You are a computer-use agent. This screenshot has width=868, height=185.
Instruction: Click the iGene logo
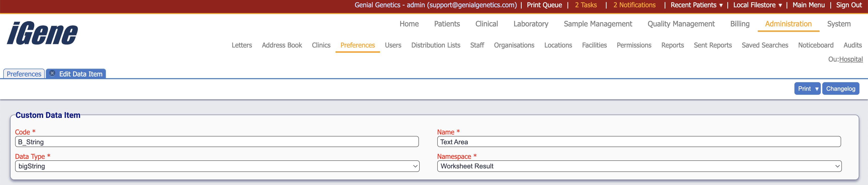42,33
